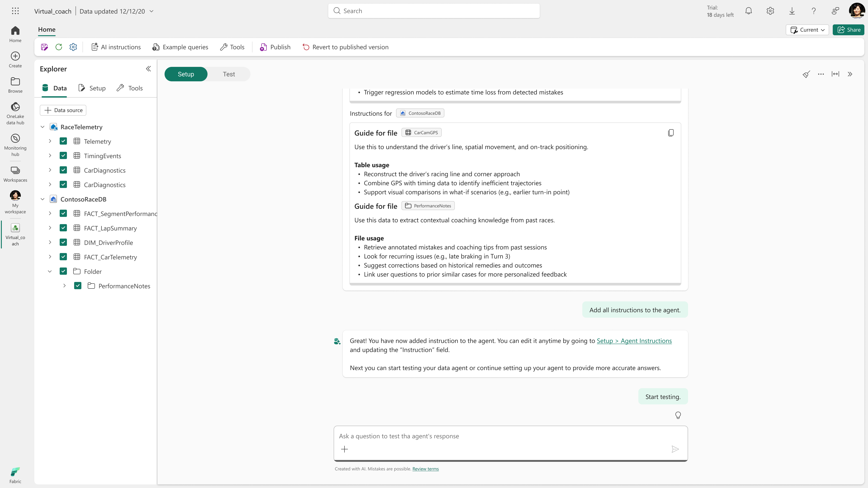Image resolution: width=868 pixels, height=488 pixels.
Task: Collapse the Explorer panel with double-chevron
Action: [148, 69]
